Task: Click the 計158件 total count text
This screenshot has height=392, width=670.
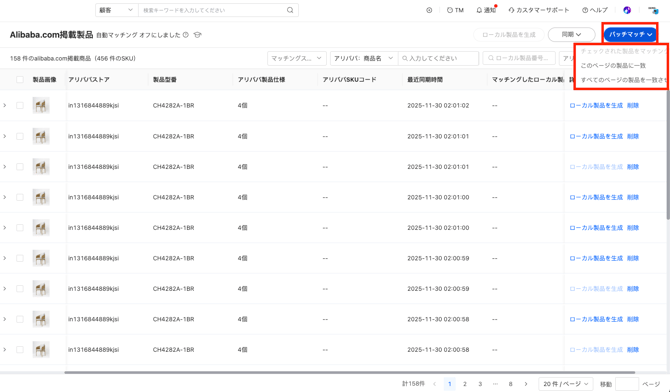Action: click(414, 384)
